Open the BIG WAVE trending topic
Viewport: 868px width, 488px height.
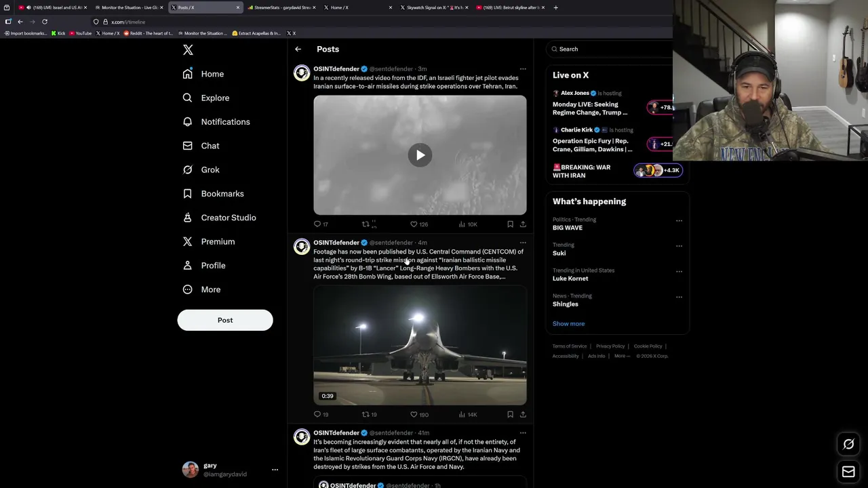pos(567,228)
